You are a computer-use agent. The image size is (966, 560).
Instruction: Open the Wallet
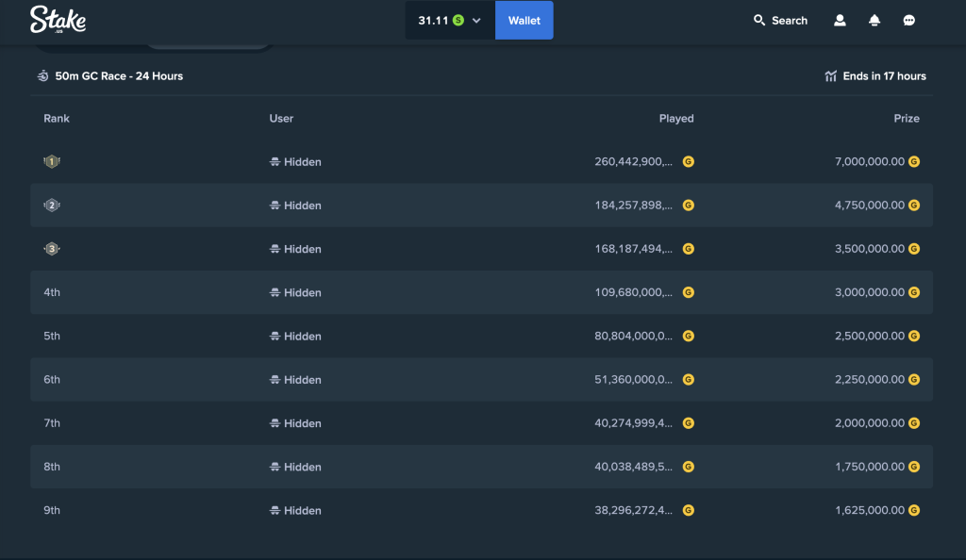[524, 21]
